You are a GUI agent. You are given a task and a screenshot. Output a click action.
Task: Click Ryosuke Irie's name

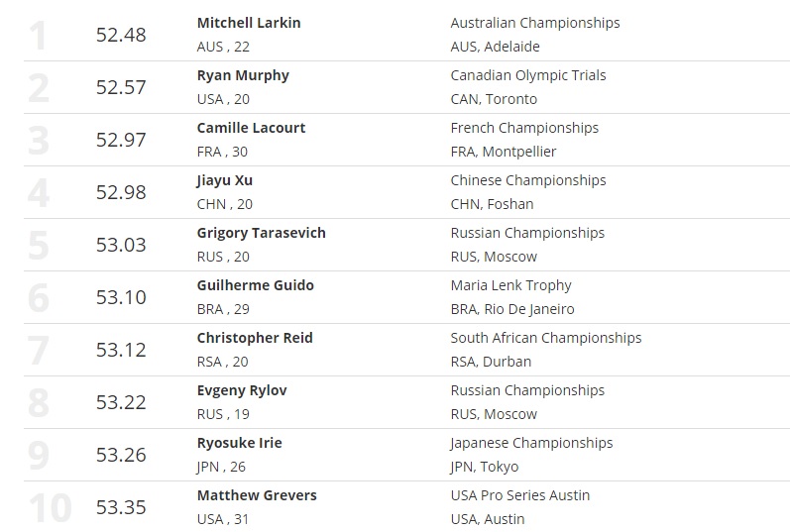(x=239, y=443)
